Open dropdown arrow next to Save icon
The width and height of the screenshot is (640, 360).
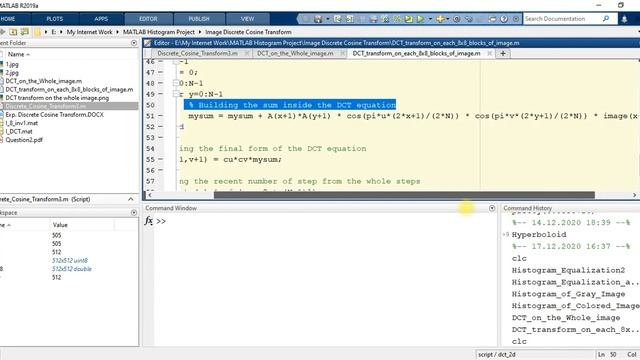(328, 19)
